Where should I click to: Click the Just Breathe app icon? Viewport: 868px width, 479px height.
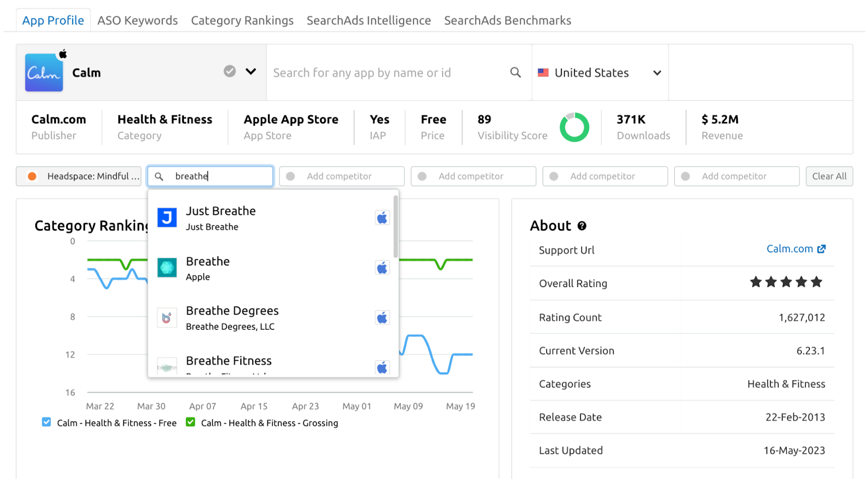(x=167, y=218)
